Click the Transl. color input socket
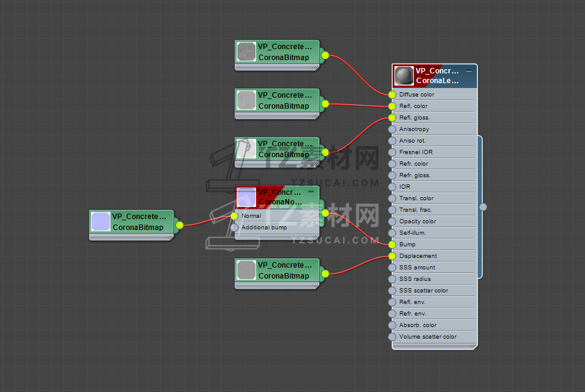Viewport: 585px width, 392px height. 392,198
